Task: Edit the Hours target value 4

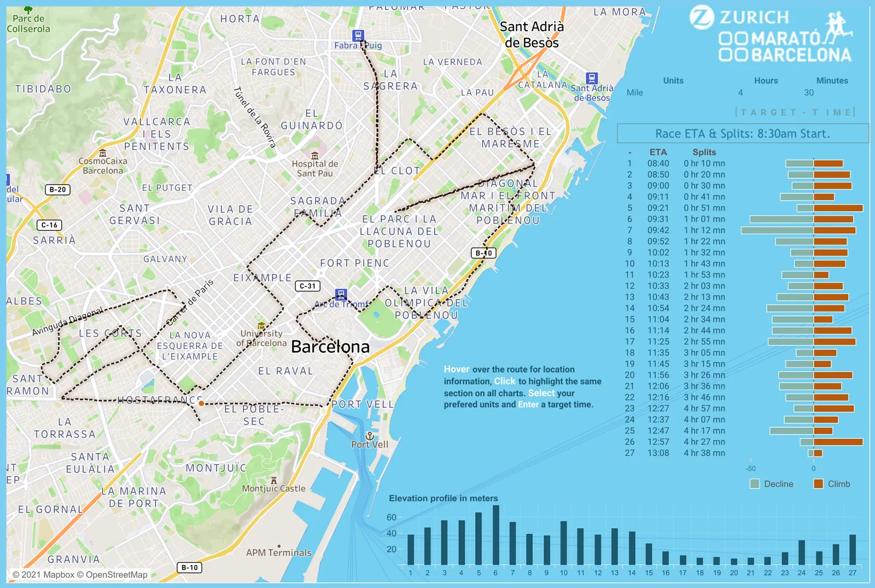Action: 740,92
